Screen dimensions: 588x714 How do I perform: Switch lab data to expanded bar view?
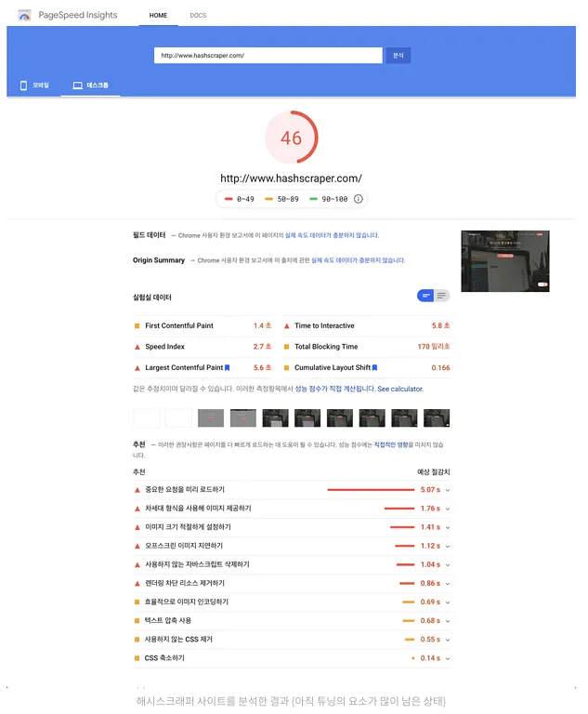point(425,296)
